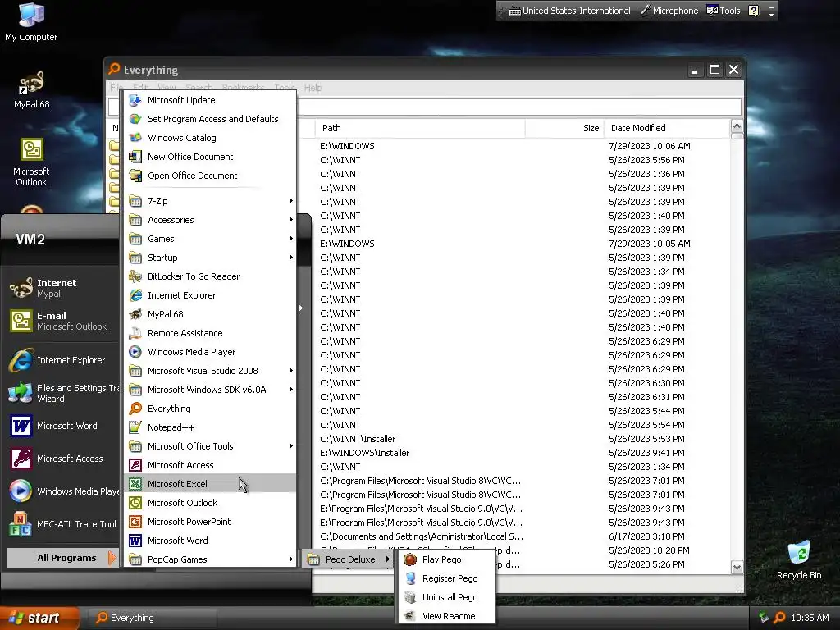The width and height of the screenshot is (840, 630).
Task: Open Everything search from programs list
Action: (210, 409)
